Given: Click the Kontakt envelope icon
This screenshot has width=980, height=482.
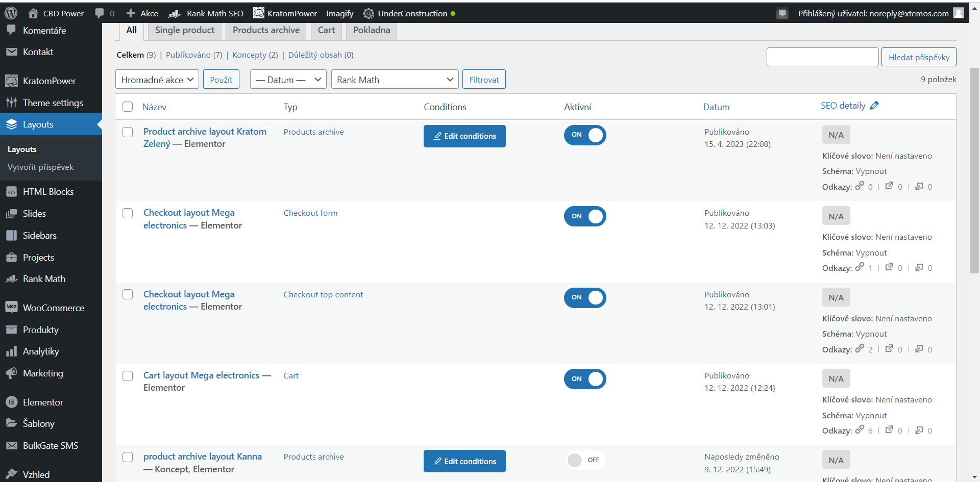Looking at the screenshot, I should point(11,52).
